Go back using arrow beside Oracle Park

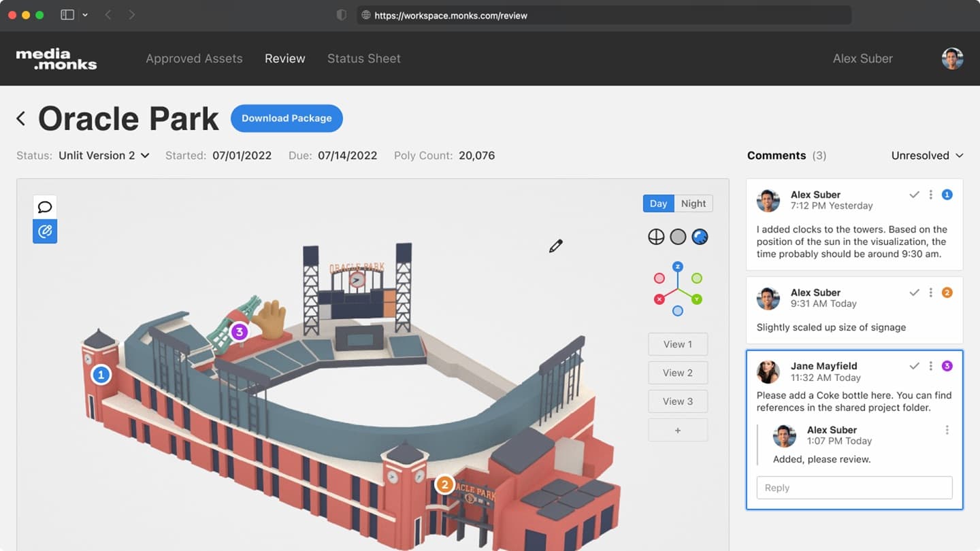[x=21, y=118]
